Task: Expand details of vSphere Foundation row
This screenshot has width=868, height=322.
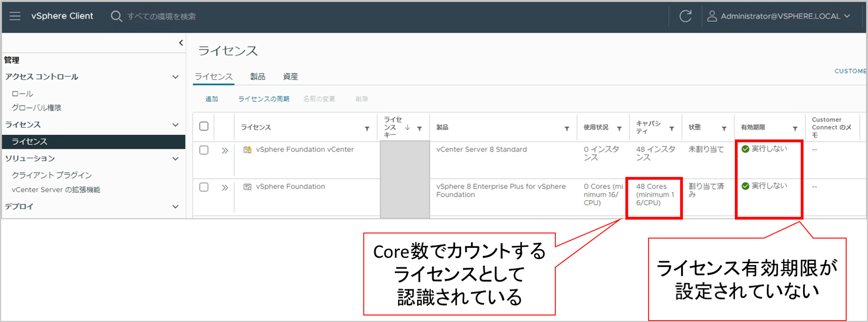Action: tap(225, 188)
